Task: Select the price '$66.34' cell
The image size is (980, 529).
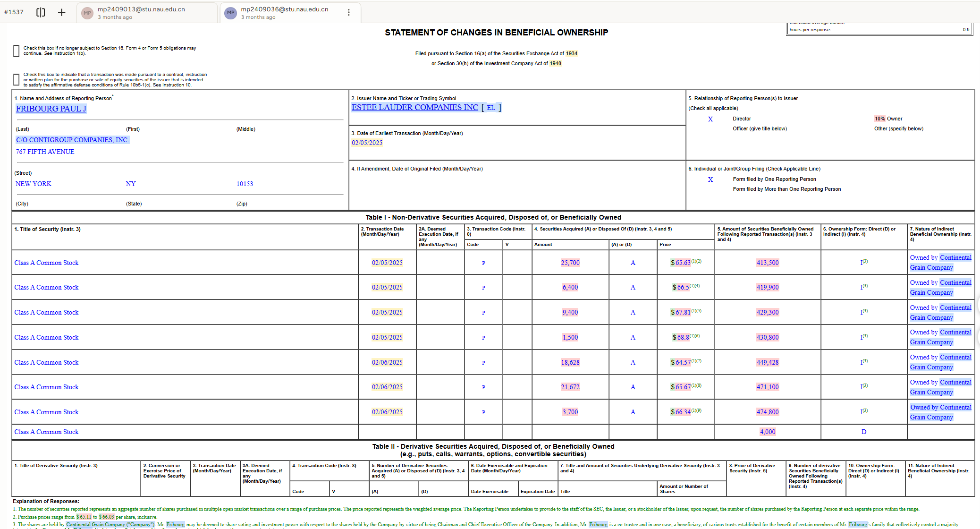Action: point(681,412)
